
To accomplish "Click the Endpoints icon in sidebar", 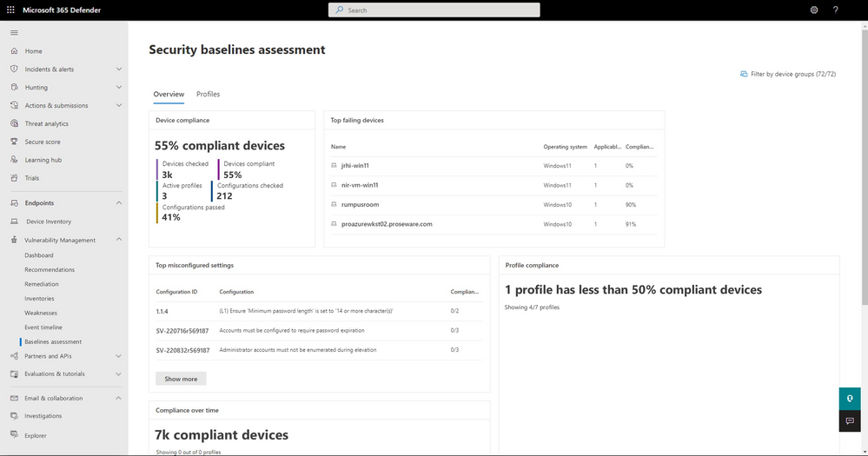I will click(15, 203).
